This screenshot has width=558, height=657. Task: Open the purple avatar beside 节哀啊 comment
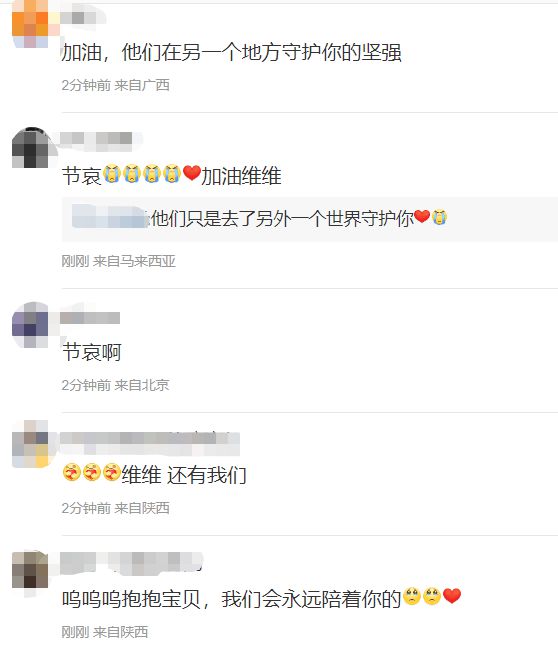pyautogui.click(x=30, y=325)
